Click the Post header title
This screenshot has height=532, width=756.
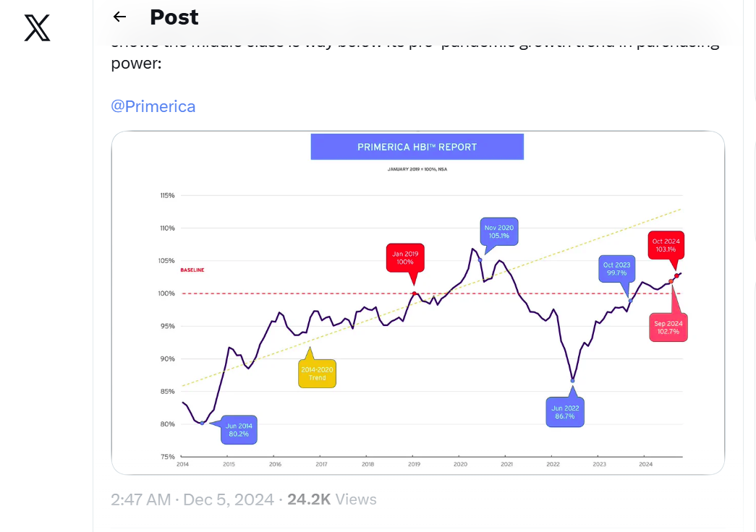click(174, 17)
